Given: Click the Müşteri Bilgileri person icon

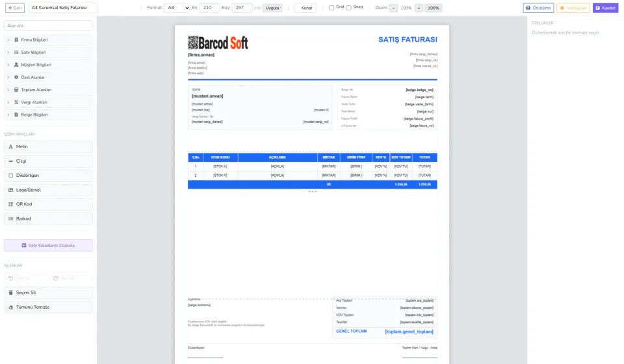Looking at the screenshot, I should [x=16, y=65].
